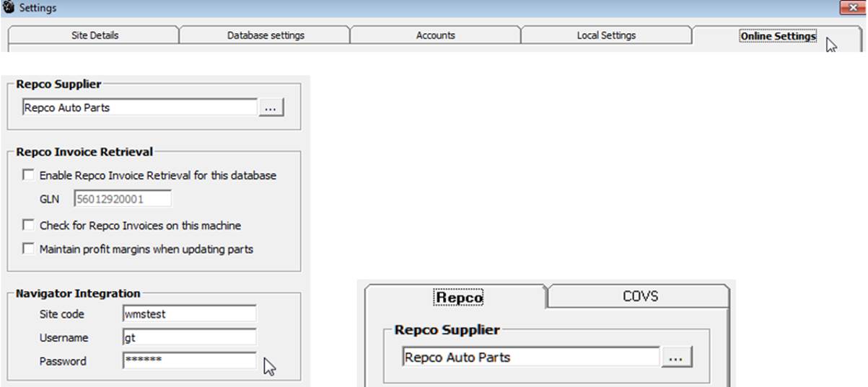Tick Check for Repco Invoices on this machine

[x=28, y=226]
